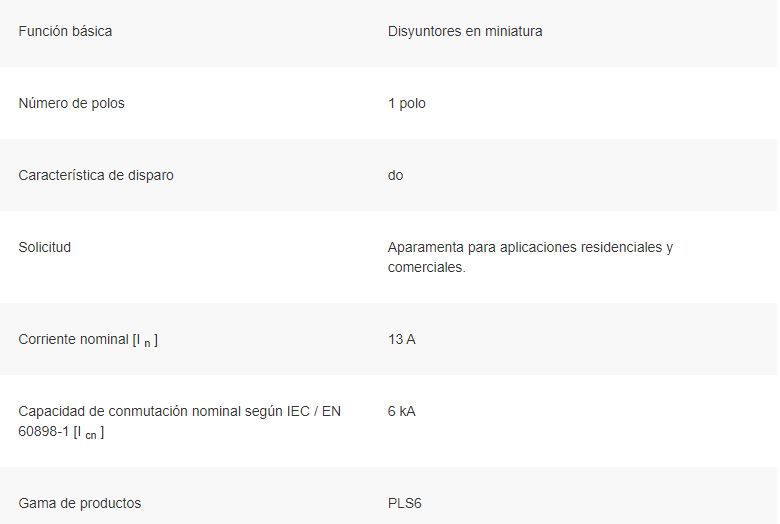Click the 'Función básica' label
780x524 pixels.
coord(65,31)
